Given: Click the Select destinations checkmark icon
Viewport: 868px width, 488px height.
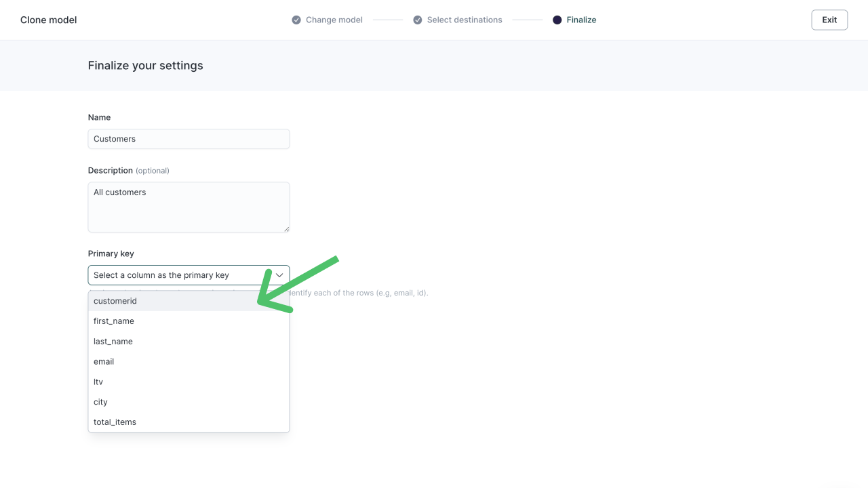Looking at the screenshot, I should click(x=417, y=20).
